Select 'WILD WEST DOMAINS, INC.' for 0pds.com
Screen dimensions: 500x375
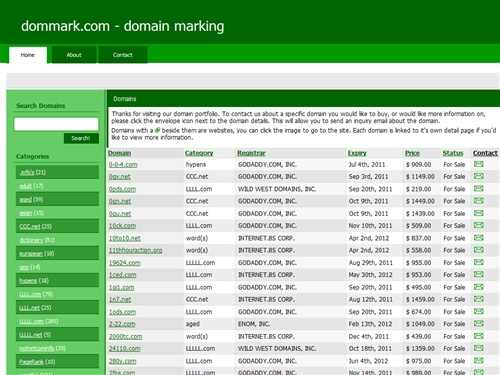click(277, 189)
